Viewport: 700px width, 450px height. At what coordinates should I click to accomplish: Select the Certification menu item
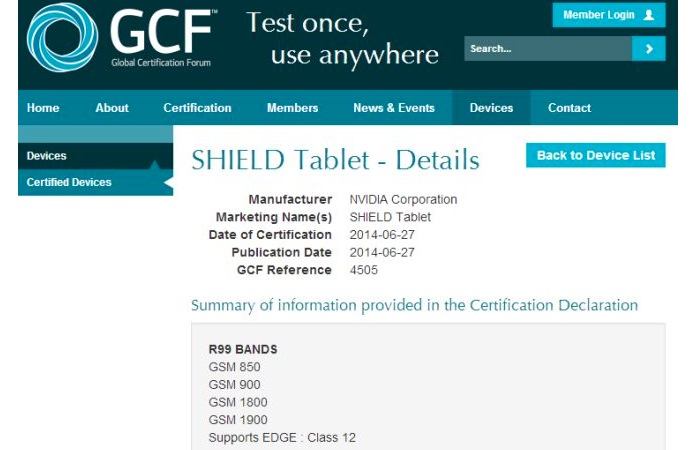pyautogui.click(x=197, y=108)
